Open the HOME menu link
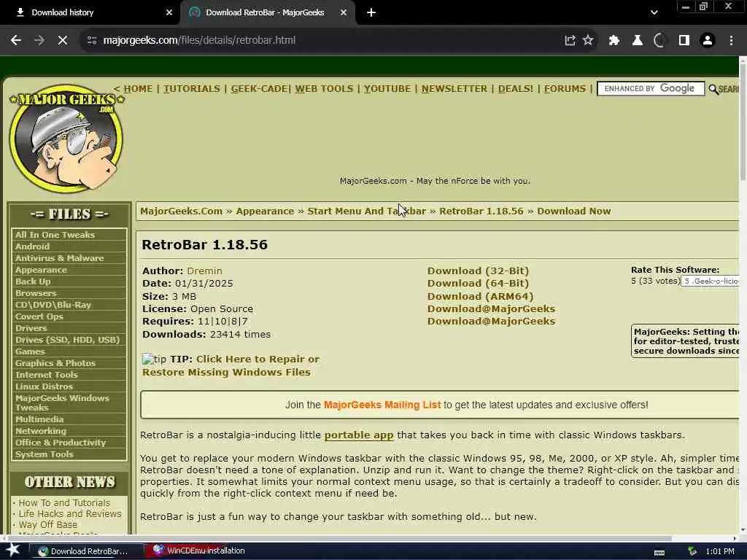 click(138, 88)
